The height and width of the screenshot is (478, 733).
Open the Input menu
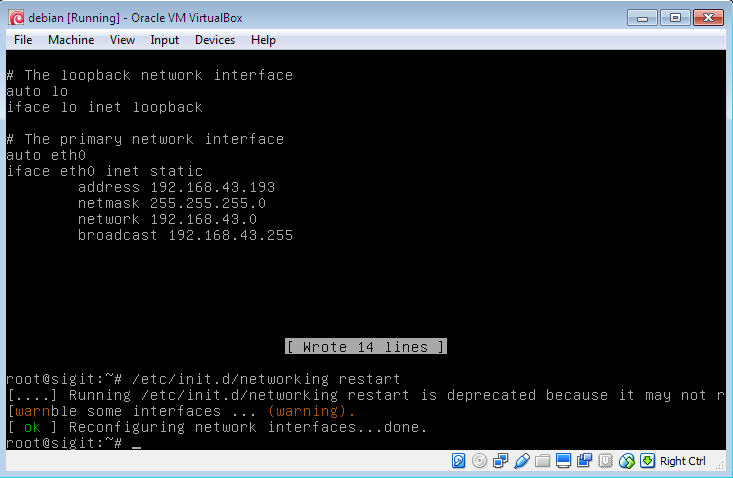(165, 40)
